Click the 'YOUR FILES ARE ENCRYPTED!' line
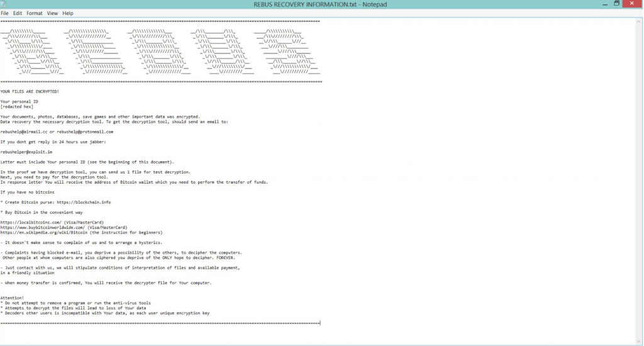This screenshot has height=346, width=644. pos(30,92)
